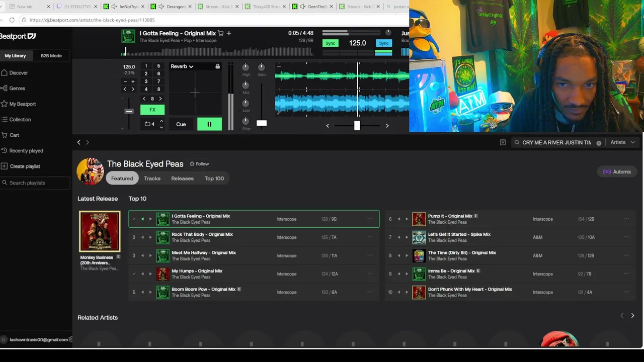
Task: Increase tempo with the plus button
Action: (133, 81)
